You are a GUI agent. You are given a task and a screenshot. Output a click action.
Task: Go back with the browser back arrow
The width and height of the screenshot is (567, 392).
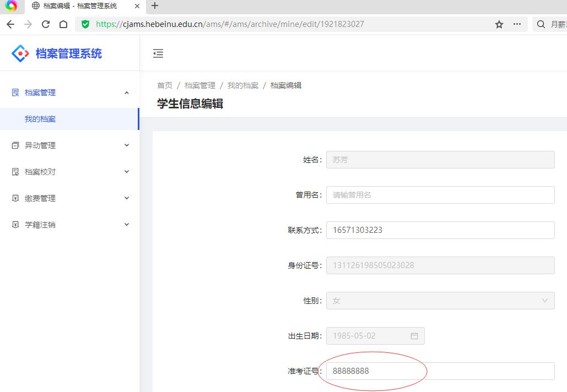click(x=10, y=24)
